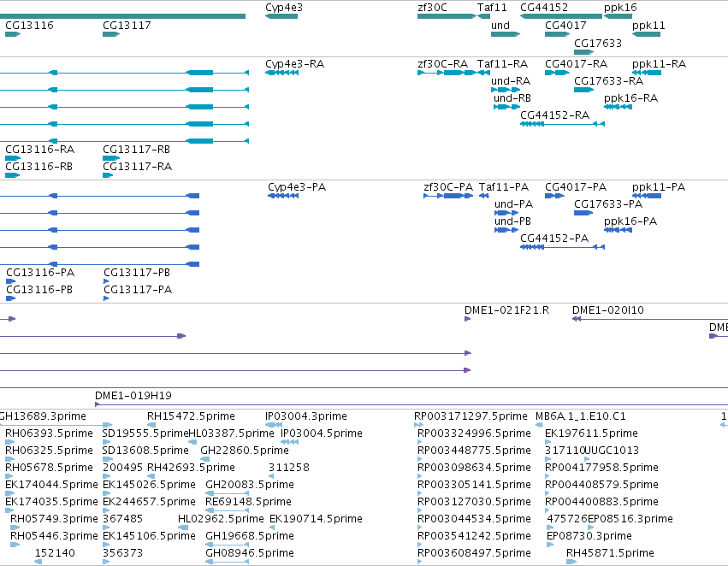The image size is (728, 566).
Task: Click the CG13117 gene label
Action: pos(127,26)
